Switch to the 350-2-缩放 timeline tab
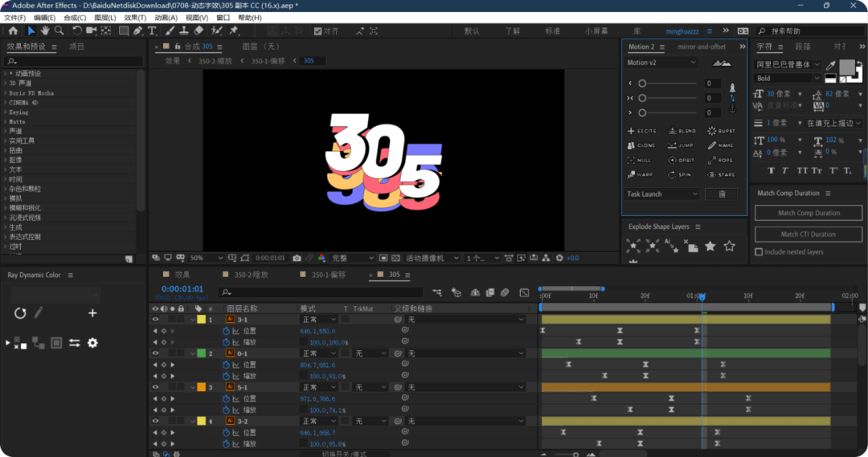 coord(251,275)
